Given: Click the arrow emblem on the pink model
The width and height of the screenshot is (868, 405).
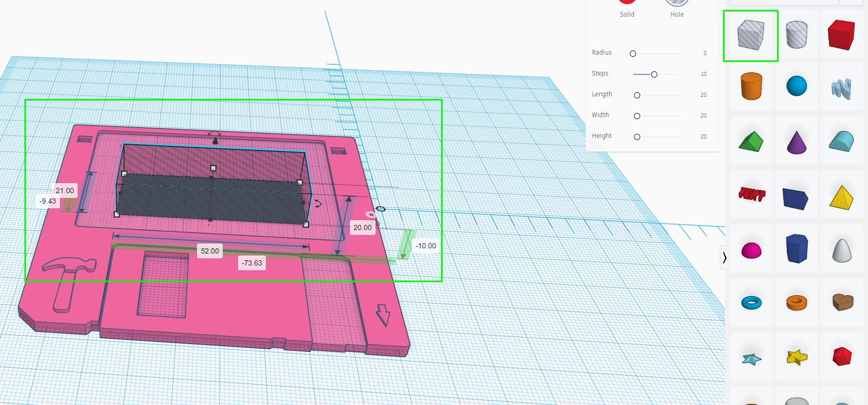Looking at the screenshot, I should 383,315.
